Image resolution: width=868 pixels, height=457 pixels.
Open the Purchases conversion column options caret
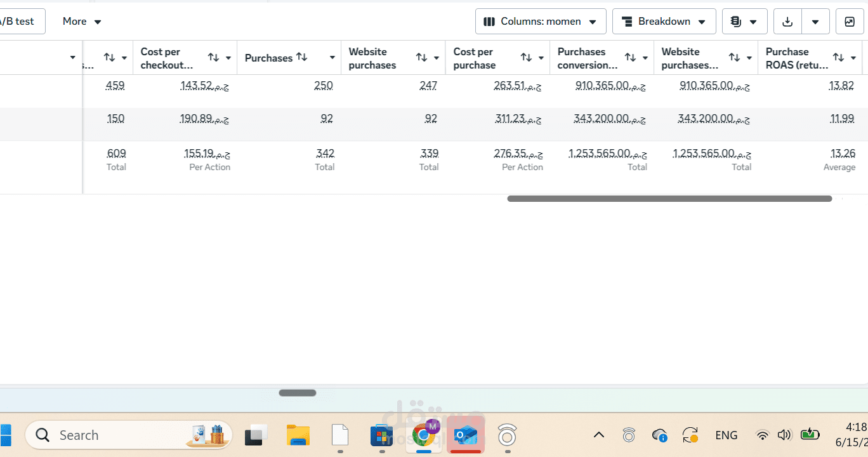[x=645, y=58]
